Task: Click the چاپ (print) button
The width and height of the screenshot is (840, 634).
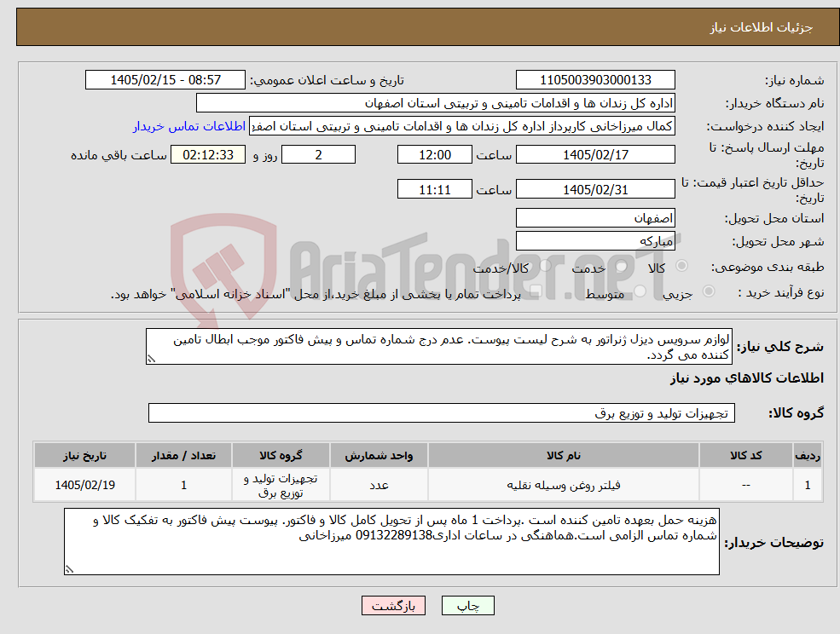Action: pyautogui.click(x=467, y=606)
